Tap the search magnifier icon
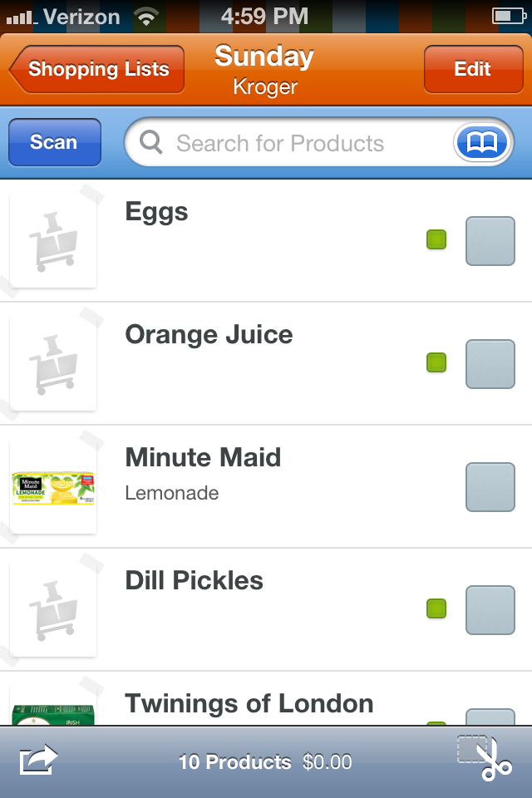 point(151,143)
